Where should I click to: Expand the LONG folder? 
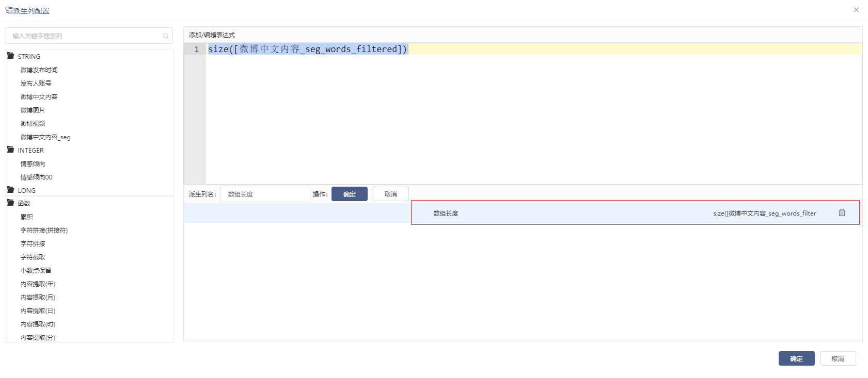click(x=10, y=190)
